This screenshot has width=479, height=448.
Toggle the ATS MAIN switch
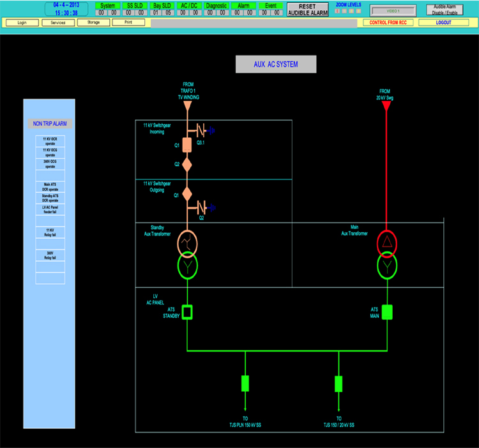coord(386,311)
